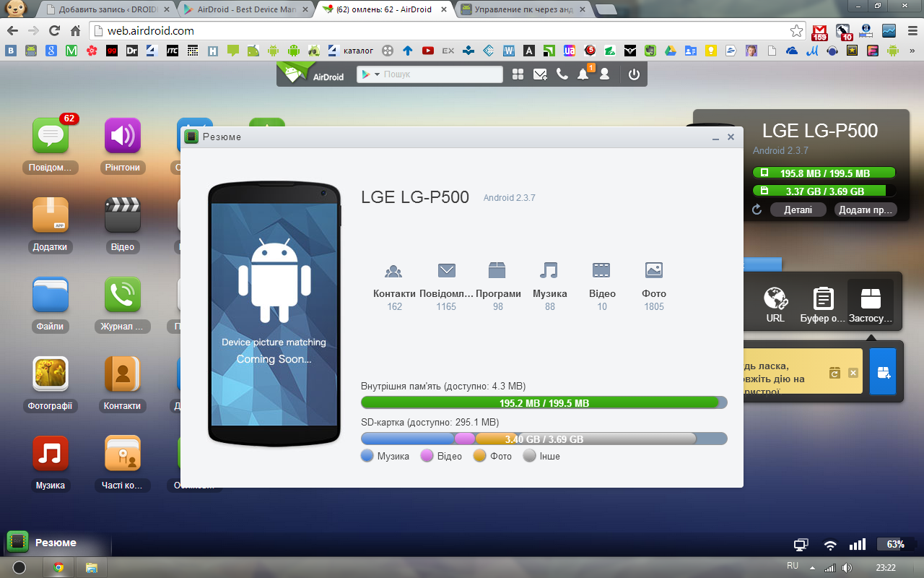Open the URL tool in toolbox
Viewport: 924px width, 578px height.
tap(775, 303)
